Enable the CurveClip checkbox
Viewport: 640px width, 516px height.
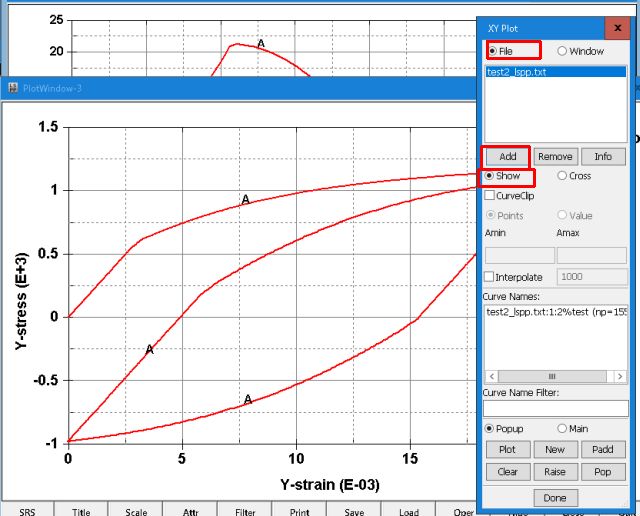tap(490, 196)
